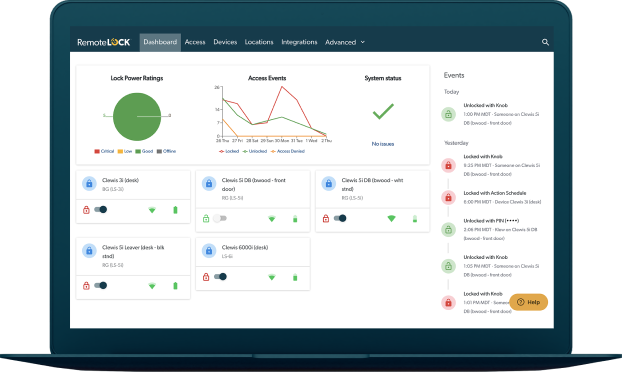Open device Clewis Si Leaver (desk - blk stnd)
Screen dimensions: 622x372
[133, 251]
